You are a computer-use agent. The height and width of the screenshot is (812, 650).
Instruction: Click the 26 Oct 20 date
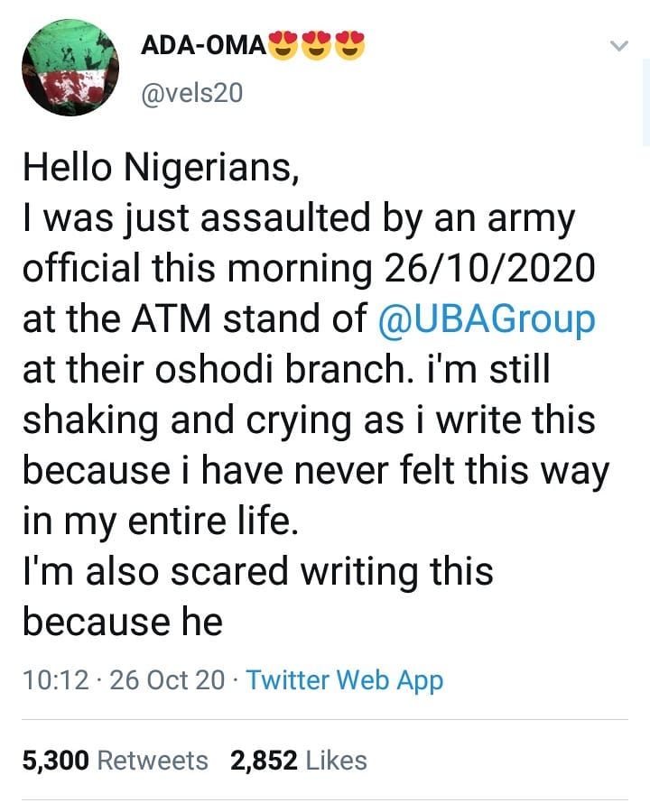click(167, 679)
